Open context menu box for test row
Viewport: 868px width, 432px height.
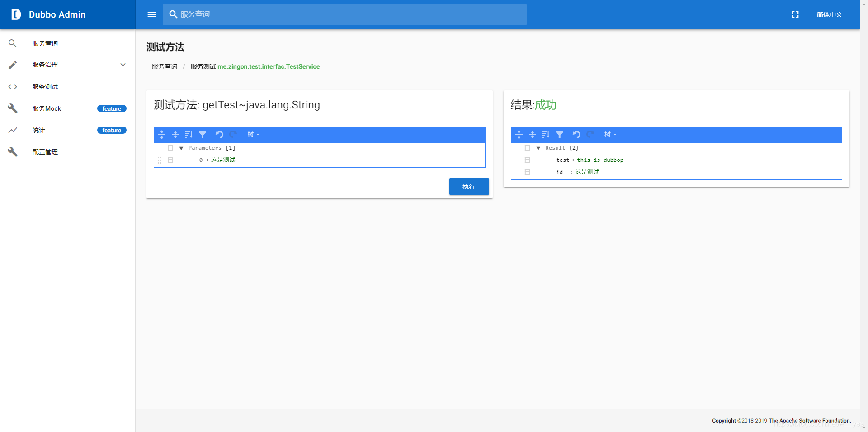528,160
